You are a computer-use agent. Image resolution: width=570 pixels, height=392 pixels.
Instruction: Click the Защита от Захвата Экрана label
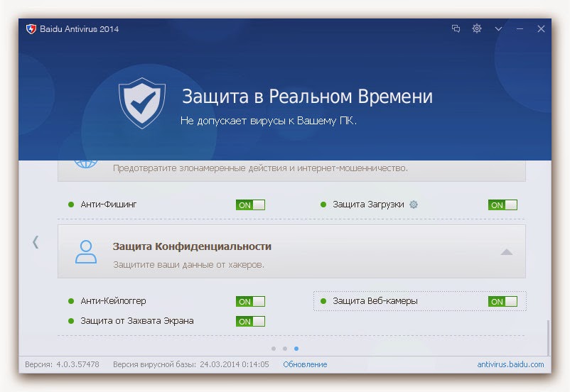click(x=137, y=321)
